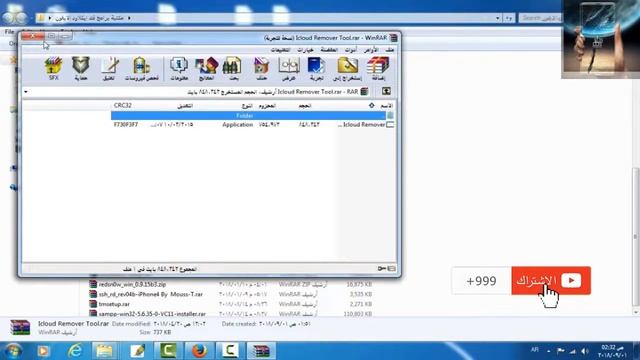Click the View file toolbar icon
The image size is (640, 360).
289,69
